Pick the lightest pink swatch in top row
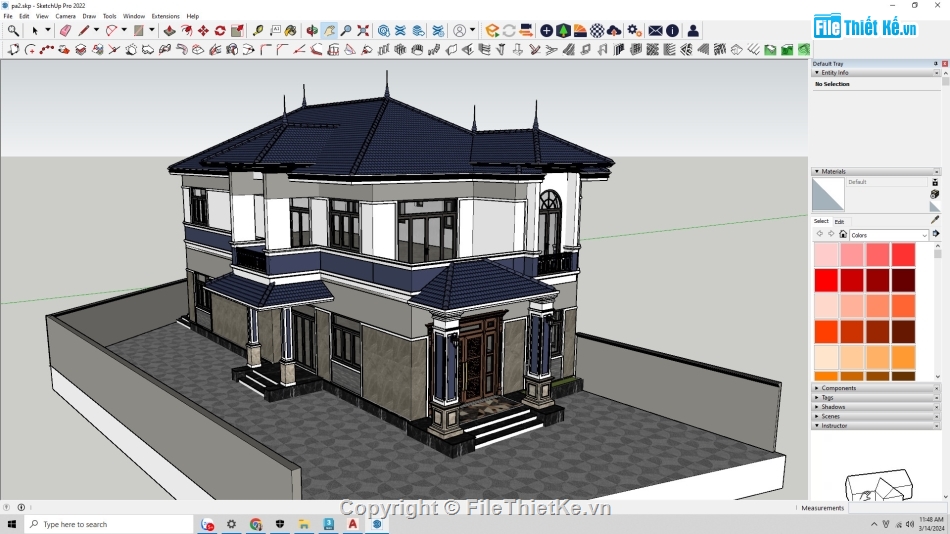The image size is (950, 534). pos(826,255)
